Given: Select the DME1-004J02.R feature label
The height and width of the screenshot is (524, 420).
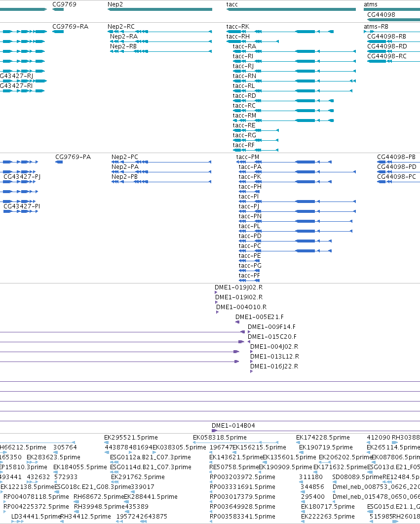Looking at the screenshot, I should (274, 347).
